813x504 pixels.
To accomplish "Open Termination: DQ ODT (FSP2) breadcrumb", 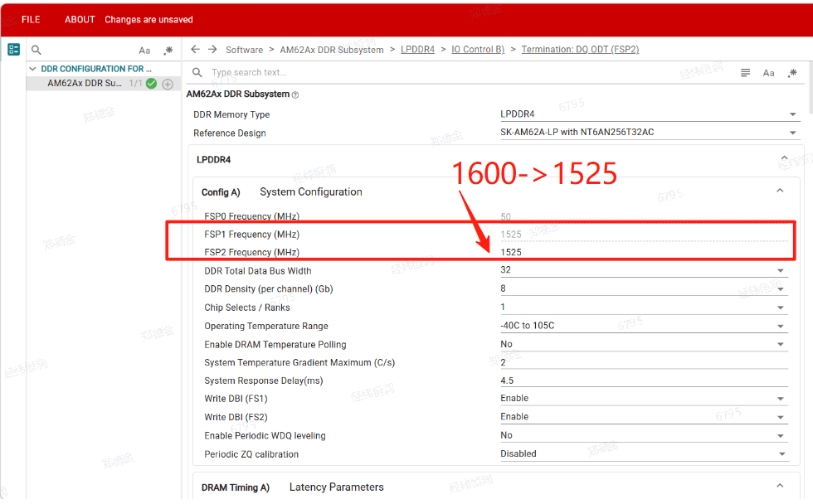I will coord(580,49).
